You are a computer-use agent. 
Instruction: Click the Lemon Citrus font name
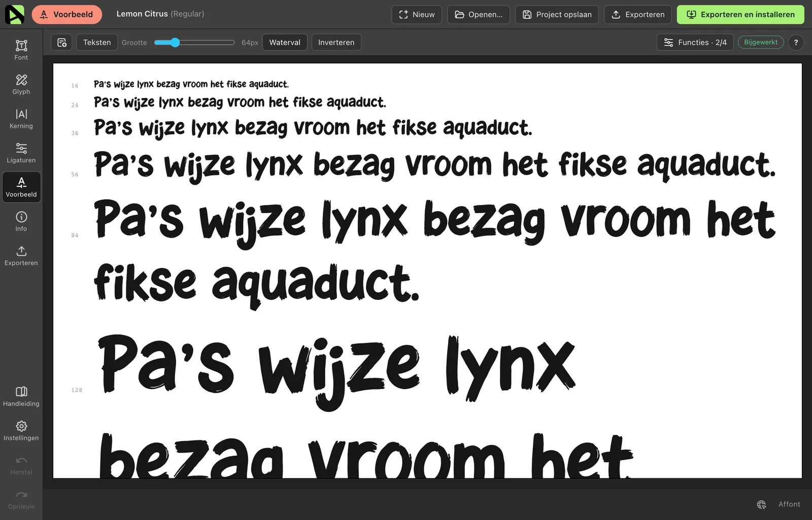[x=142, y=14]
